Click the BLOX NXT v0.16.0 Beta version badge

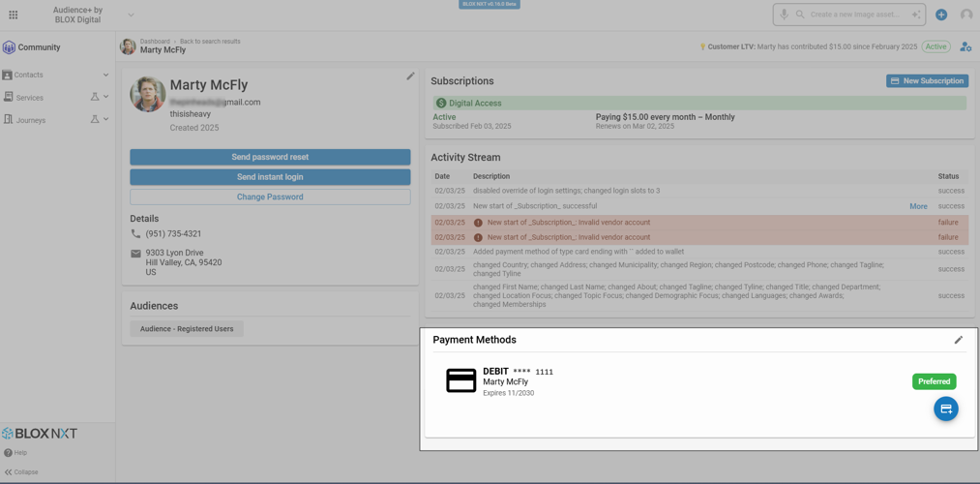[490, 4]
